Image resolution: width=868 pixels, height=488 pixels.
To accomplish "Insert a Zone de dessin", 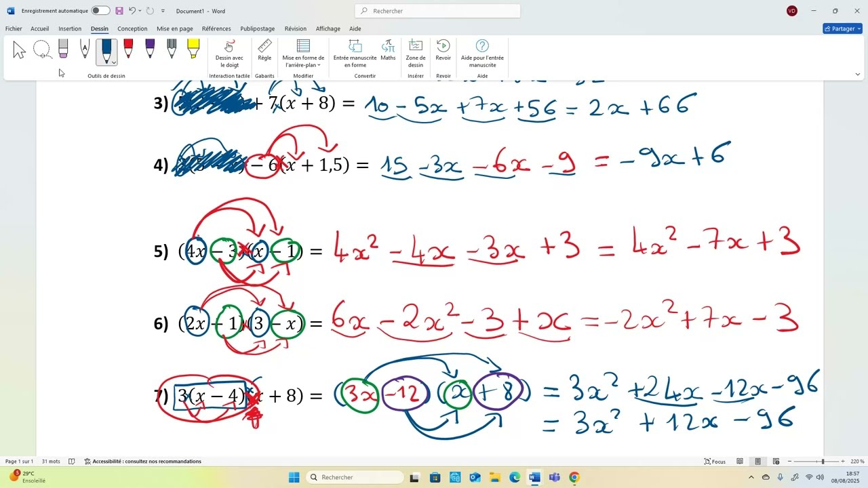I will coord(416,54).
